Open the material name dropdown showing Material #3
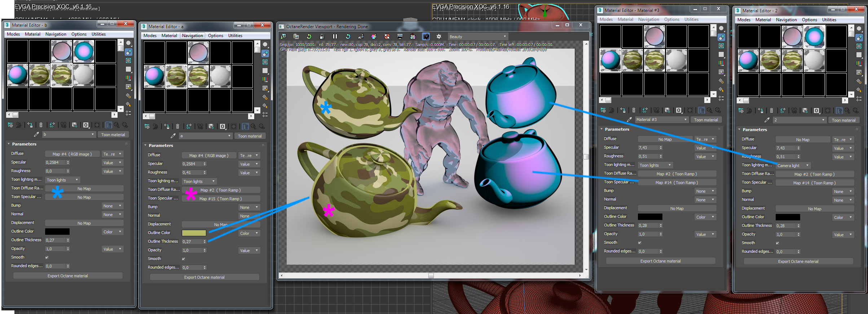868x314 pixels. [661, 120]
